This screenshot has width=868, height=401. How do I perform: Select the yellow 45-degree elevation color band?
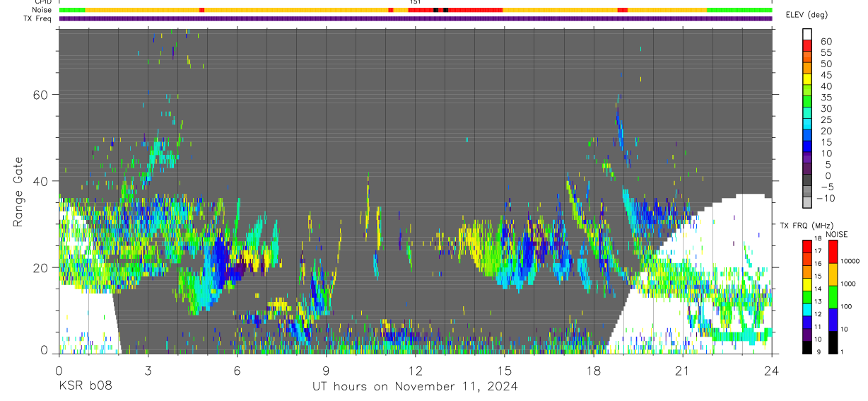[x=807, y=79]
